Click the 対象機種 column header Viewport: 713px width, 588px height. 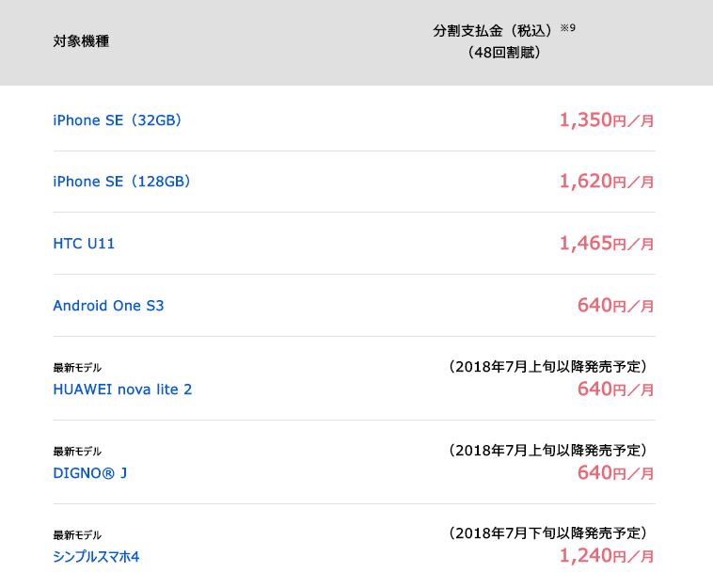tap(81, 41)
